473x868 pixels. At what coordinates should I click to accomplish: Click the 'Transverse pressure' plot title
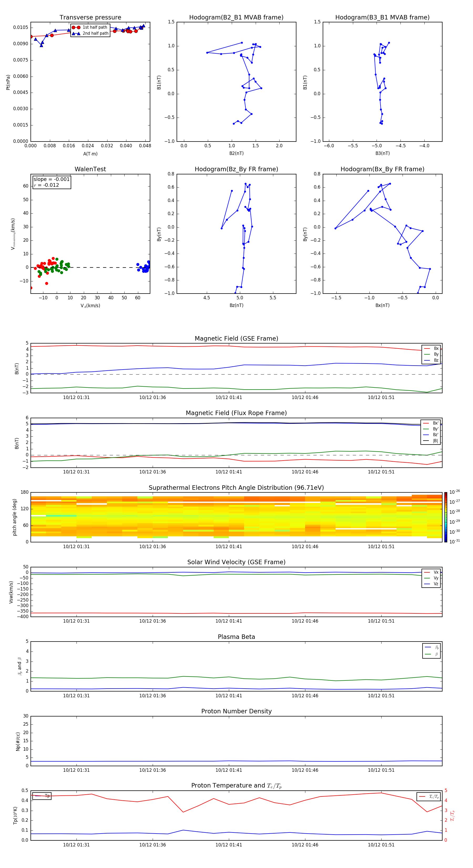90,18
